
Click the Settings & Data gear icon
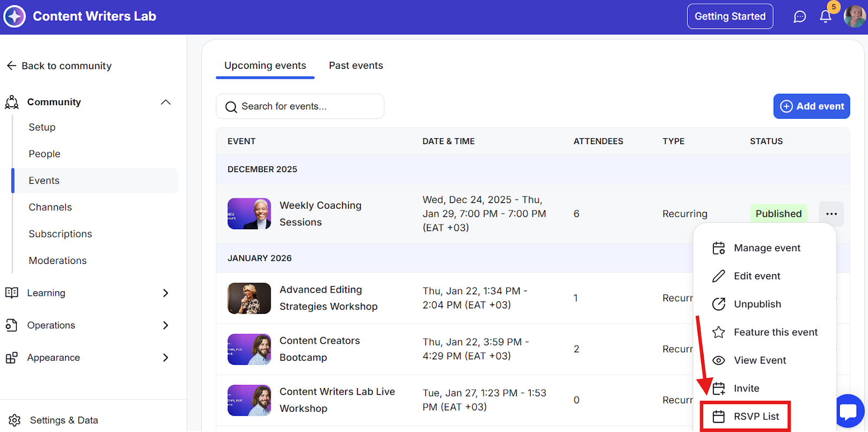(15, 420)
